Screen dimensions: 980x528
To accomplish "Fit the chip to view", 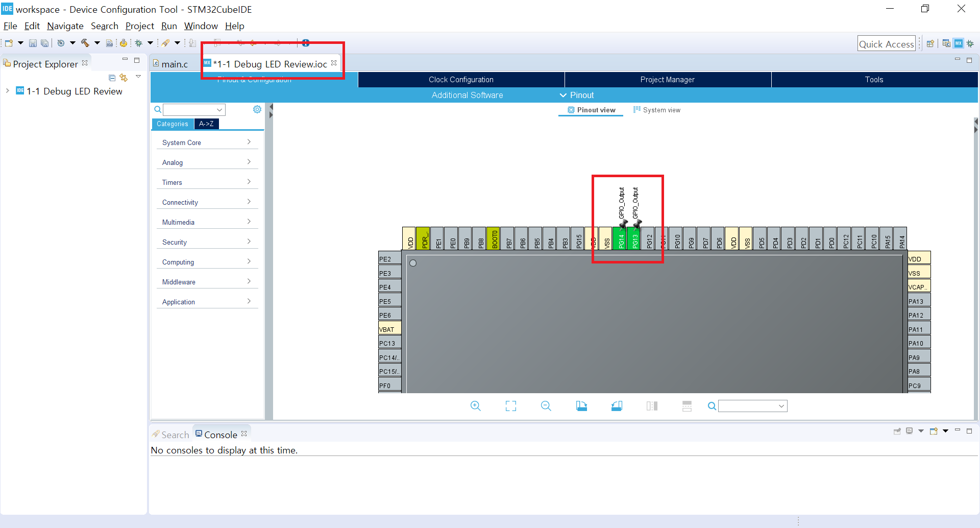I will 511,406.
